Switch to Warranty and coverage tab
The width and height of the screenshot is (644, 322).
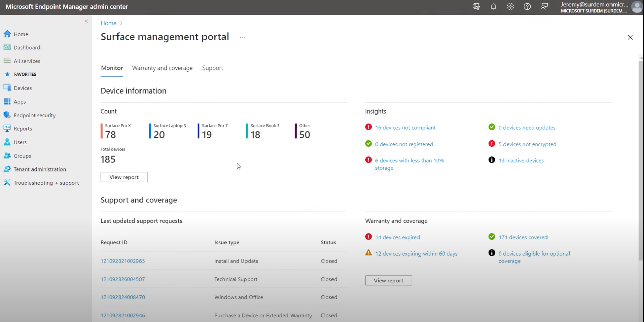click(x=162, y=68)
